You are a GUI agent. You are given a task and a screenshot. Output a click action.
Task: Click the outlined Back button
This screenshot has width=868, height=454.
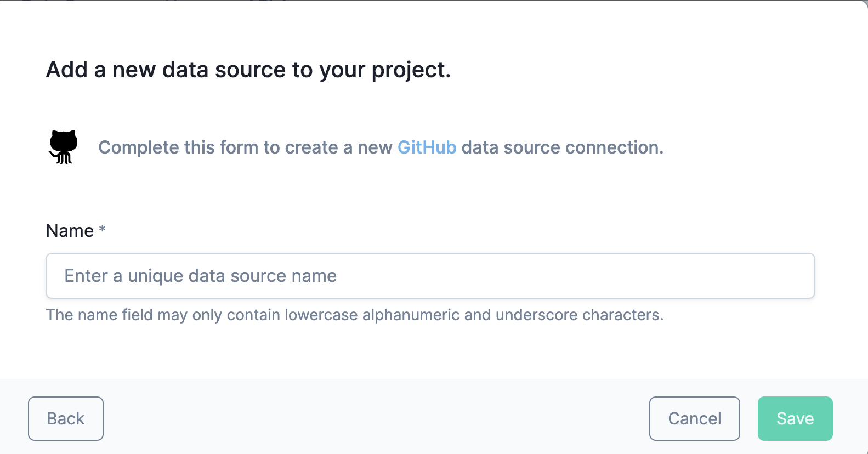pos(66,418)
